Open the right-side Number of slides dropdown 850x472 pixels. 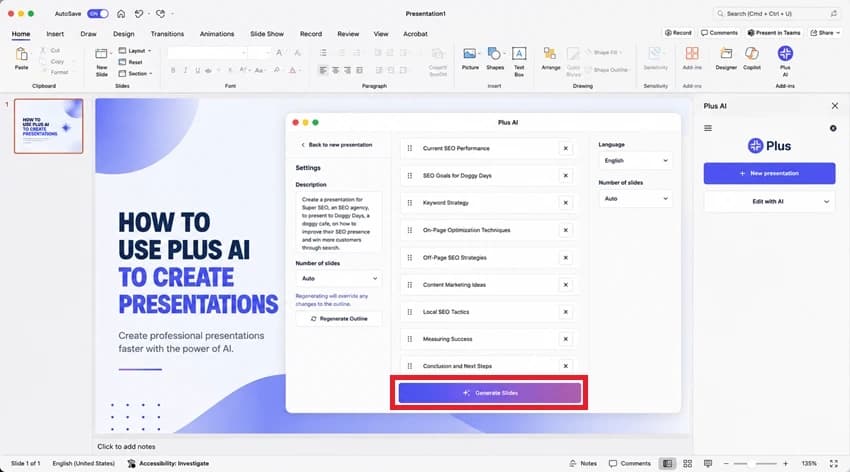tap(635, 199)
